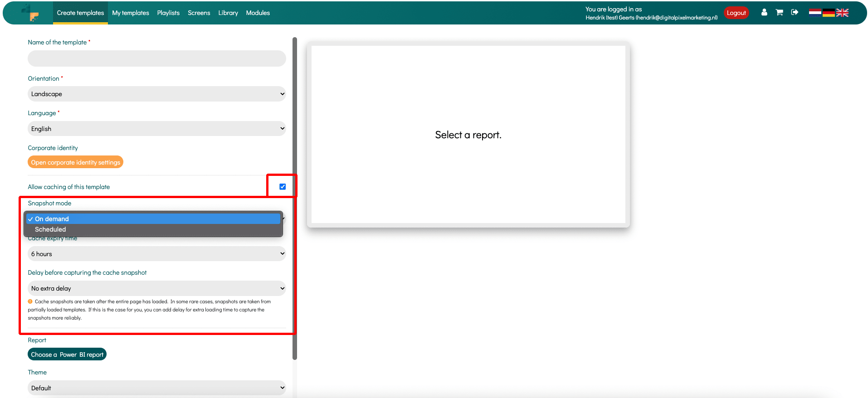Go to Create templates tab

tap(80, 13)
